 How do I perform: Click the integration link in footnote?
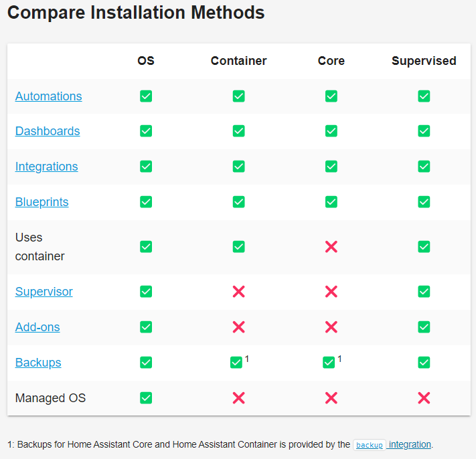[x=410, y=444]
